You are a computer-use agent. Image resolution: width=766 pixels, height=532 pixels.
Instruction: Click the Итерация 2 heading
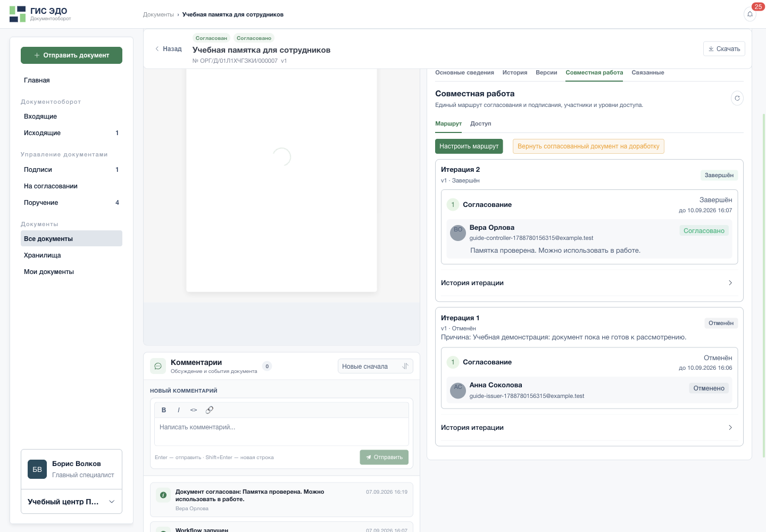click(460, 170)
